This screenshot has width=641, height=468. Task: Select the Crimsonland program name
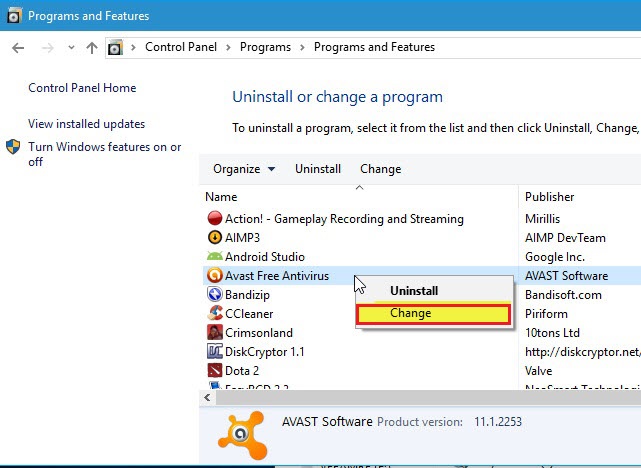(259, 333)
